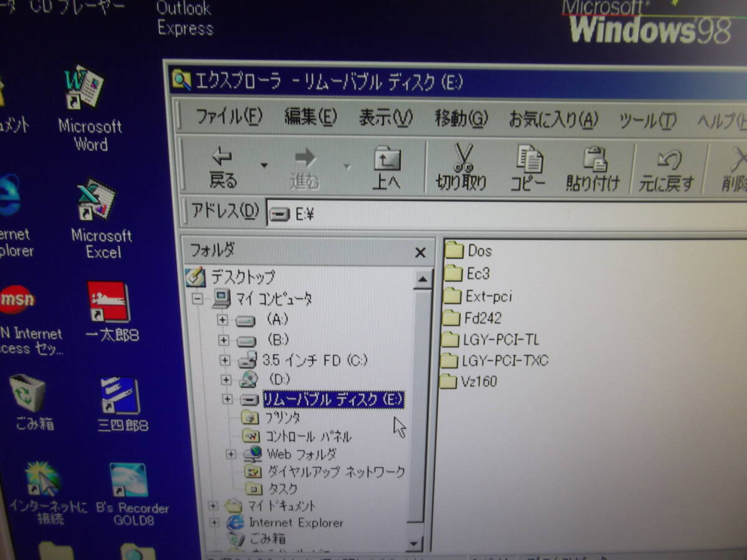Screen dimensions: 747x560
Task: Click the Cut (切り取り) scissors icon
Action: [463, 158]
